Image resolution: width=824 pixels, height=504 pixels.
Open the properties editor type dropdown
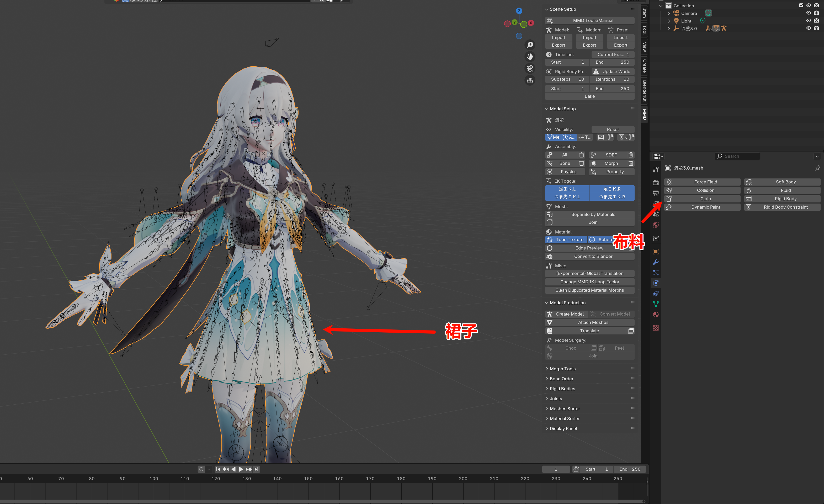point(658,156)
